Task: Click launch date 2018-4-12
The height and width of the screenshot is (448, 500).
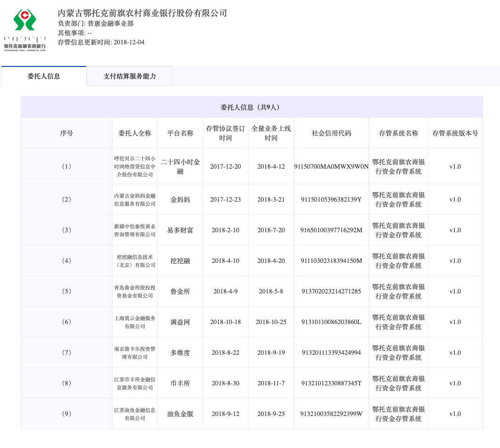Action: tap(271, 166)
